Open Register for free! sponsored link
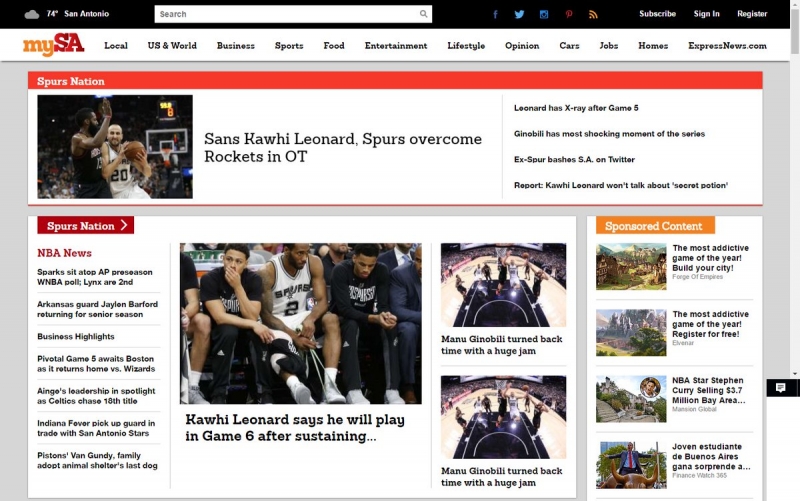 click(710, 324)
